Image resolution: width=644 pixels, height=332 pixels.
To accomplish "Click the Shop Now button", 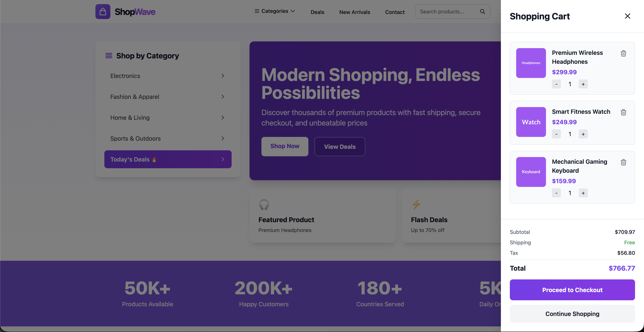I will point(285,146).
